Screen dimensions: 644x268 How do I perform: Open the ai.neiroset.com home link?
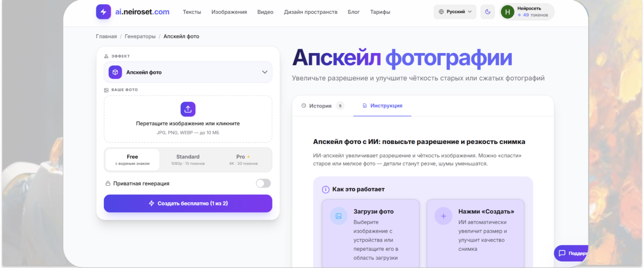coord(142,12)
